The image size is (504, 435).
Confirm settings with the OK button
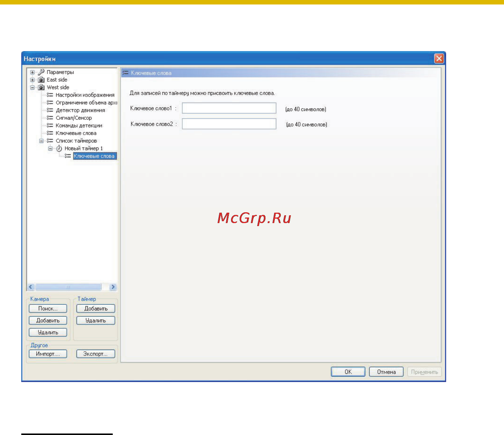[348, 372]
